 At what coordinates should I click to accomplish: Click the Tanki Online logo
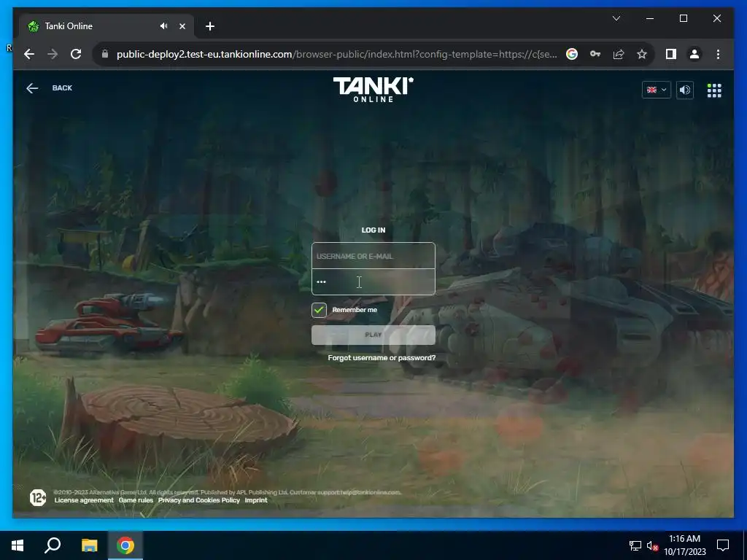[x=373, y=90]
